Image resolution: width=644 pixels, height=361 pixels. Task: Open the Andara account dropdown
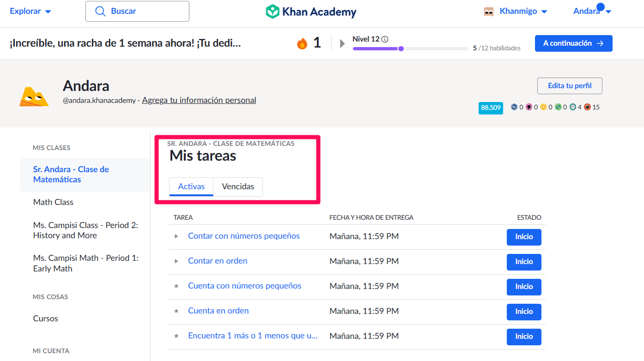[x=592, y=12]
